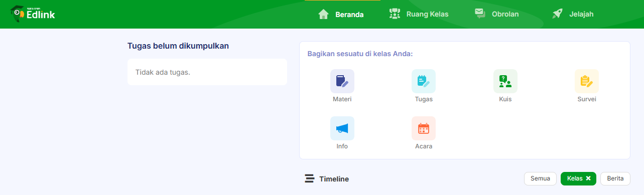The image size is (644, 195).
Task: Share an Info megaphone announcement
Action: click(342, 128)
